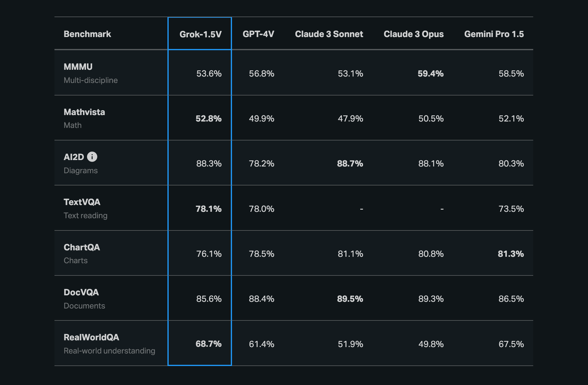The width and height of the screenshot is (588, 385).
Task: Click the Mathvista benchmark name
Action: coord(84,112)
